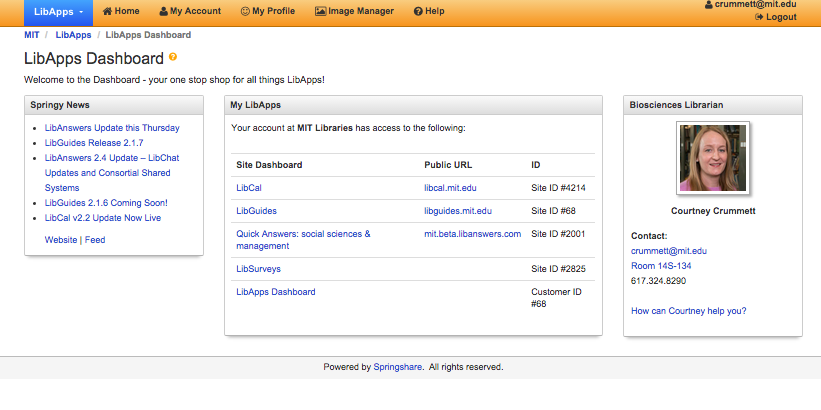Visit the Springshare footer link
821x410 pixels.
397,367
